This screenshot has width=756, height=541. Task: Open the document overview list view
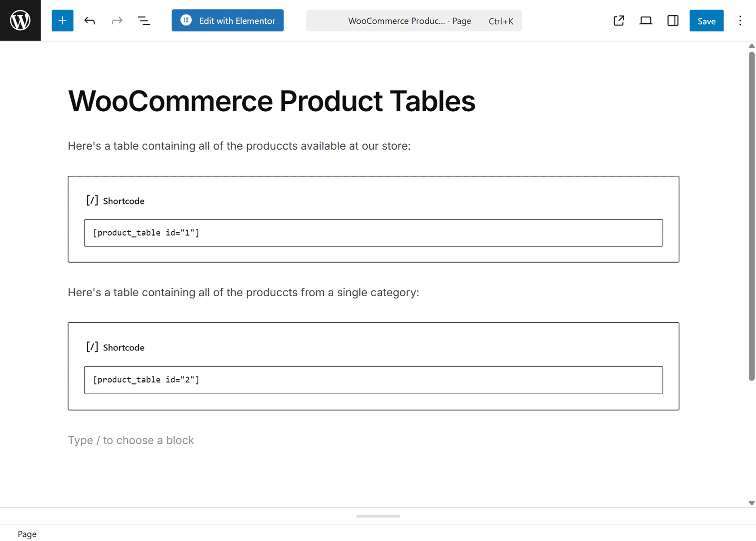(144, 21)
